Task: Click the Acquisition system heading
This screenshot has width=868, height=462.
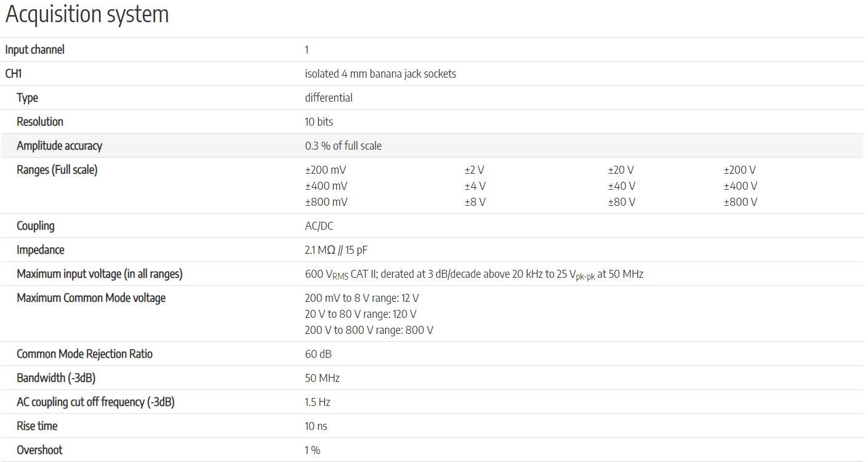Action: click(87, 14)
